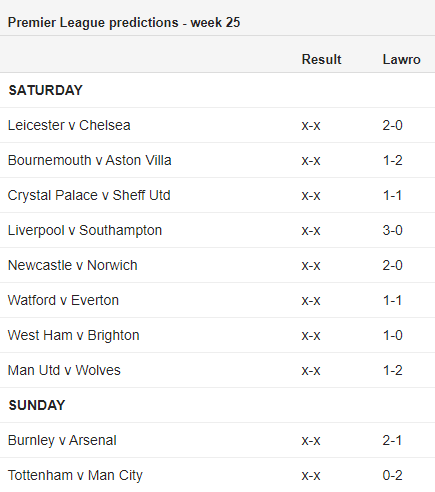Click the x-x result for Man Utd v Wolves
The image size is (435, 492).
click(311, 371)
